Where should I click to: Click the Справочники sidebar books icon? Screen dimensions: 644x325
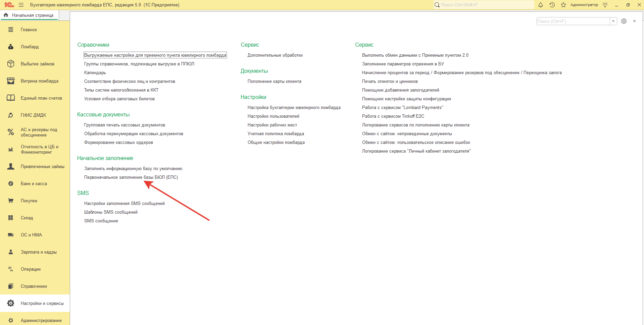11,286
